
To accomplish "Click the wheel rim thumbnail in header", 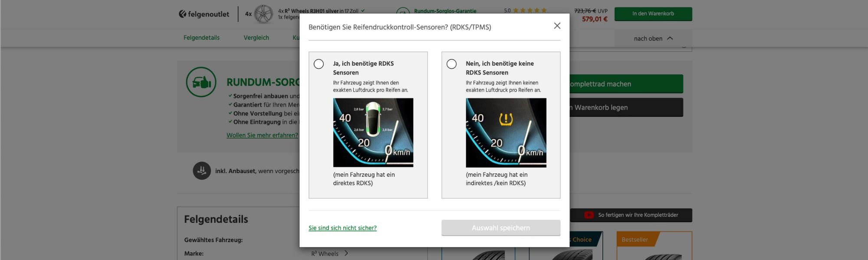I will (x=263, y=14).
